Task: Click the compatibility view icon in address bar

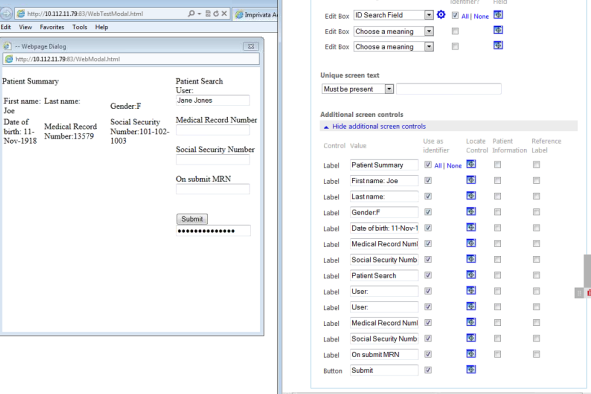Action: point(208,14)
